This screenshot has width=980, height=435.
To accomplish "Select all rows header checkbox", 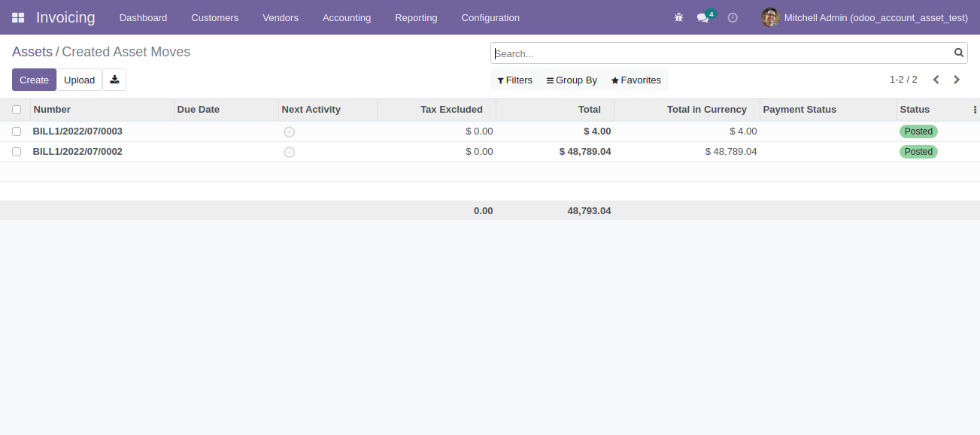I will click(x=17, y=110).
